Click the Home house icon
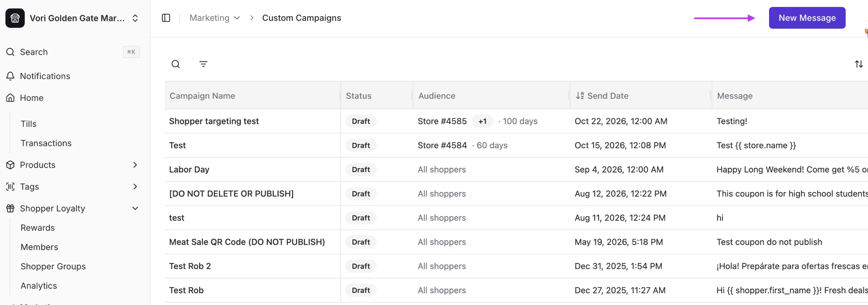 coord(10,98)
